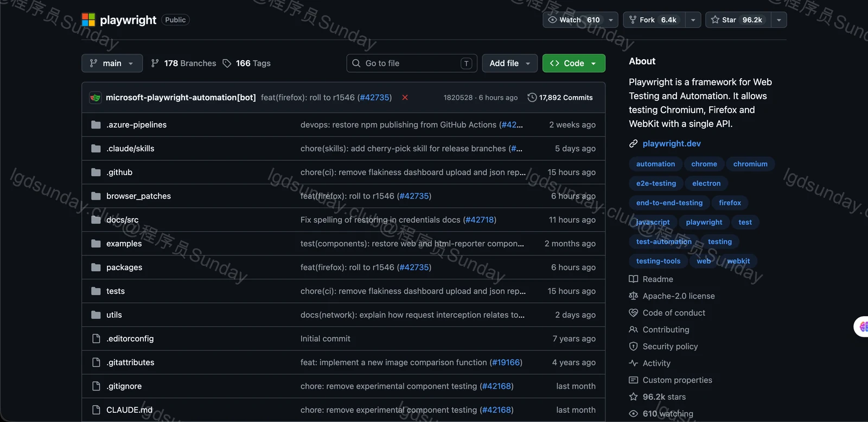Click the examples folder icon
Image resolution: width=868 pixels, height=422 pixels.
(96, 244)
